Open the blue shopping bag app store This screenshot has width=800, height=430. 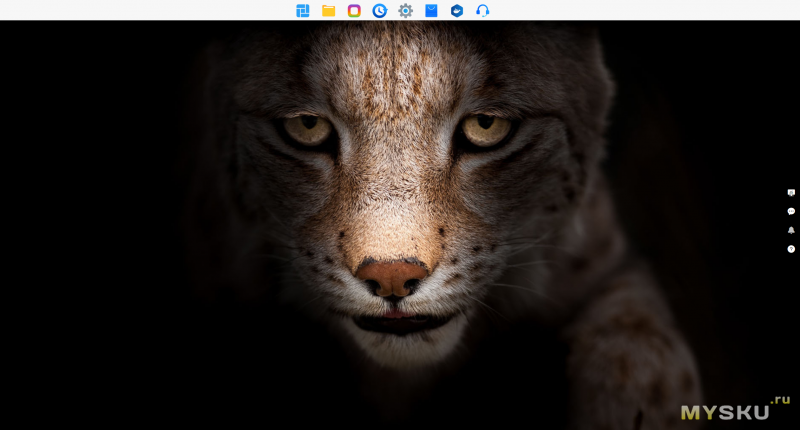tap(431, 11)
